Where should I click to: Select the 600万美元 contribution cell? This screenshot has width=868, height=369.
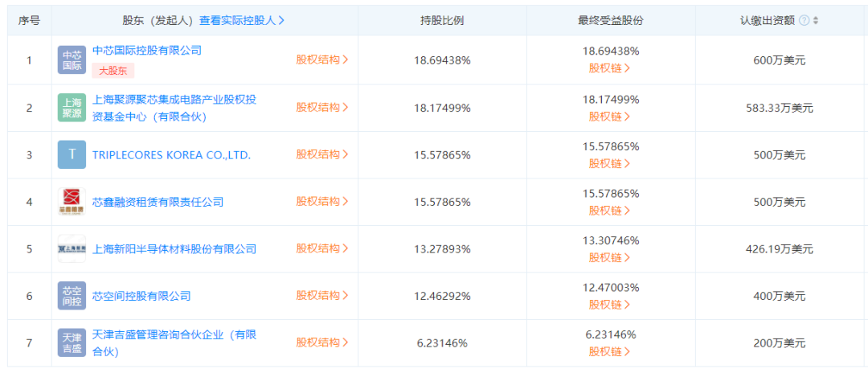point(780,60)
